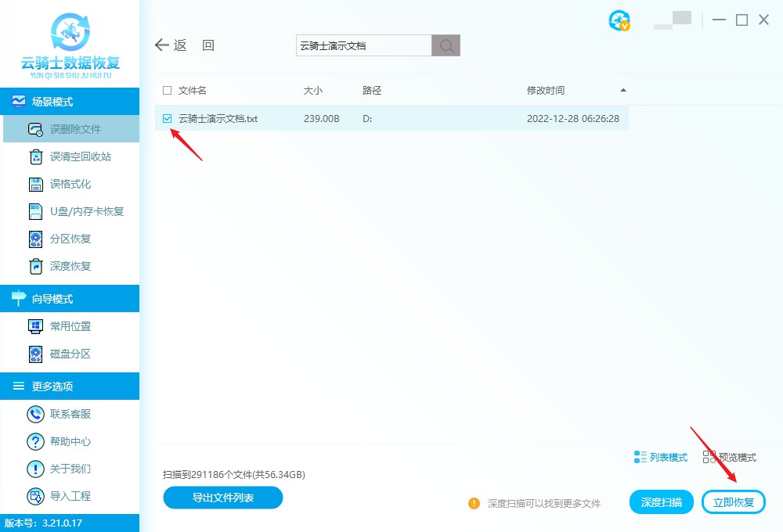Viewport: 783px width, 532px height.
Task: Click inside the search input field
Action: pos(360,45)
